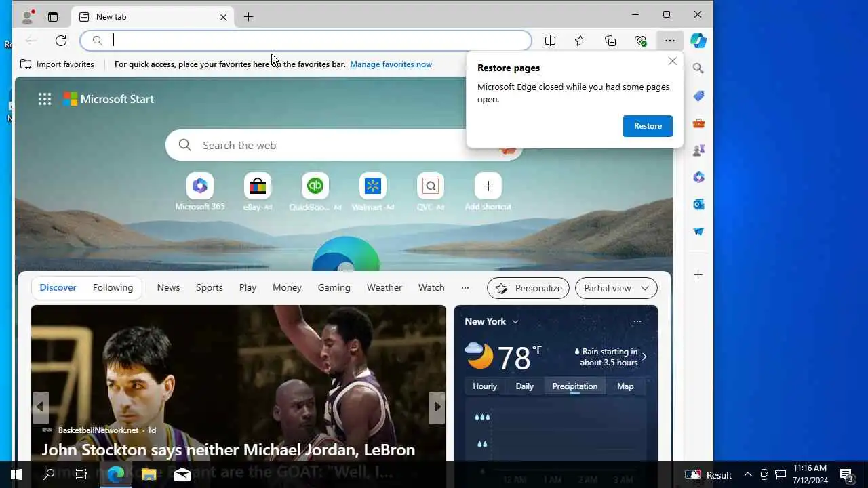
Task: Open the tab actions menu icon
Action: click(53, 16)
